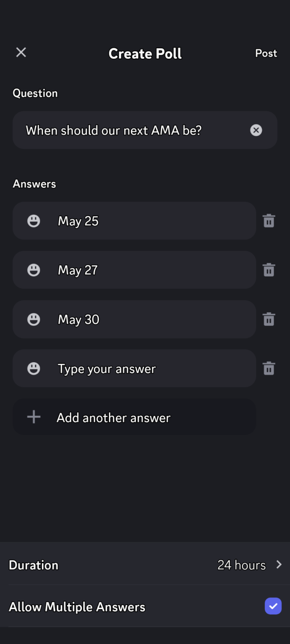290x644 pixels.
Task: Click the plus icon to add an answer
Action: [34, 417]
